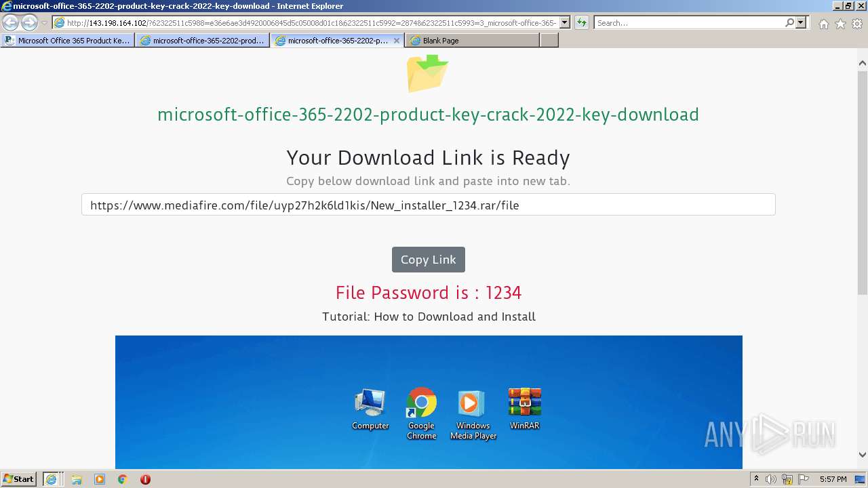Click the network tray icon
Image resolution: width=868 pixels, height=488 pixels.
tap(787, 479)
